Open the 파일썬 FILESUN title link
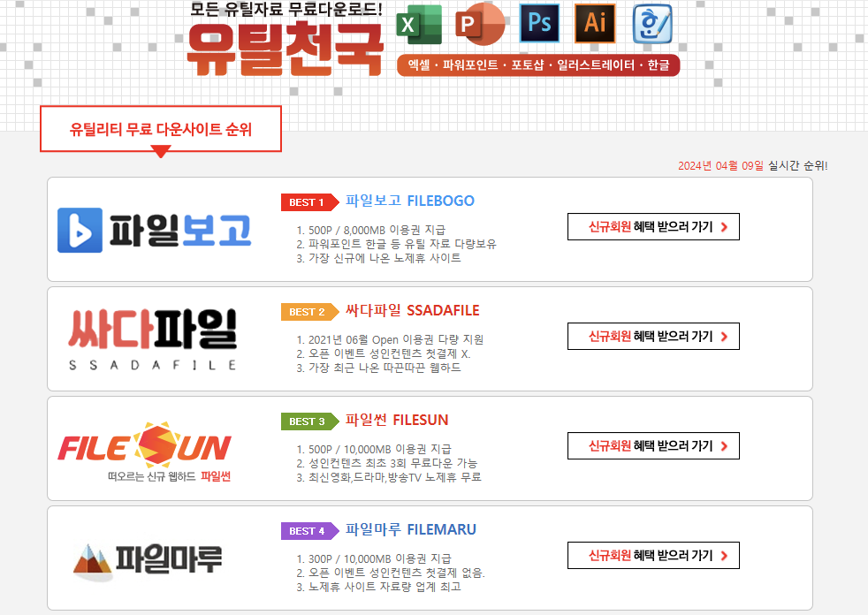Screen dimensions: 868x615 pos(397,420)
